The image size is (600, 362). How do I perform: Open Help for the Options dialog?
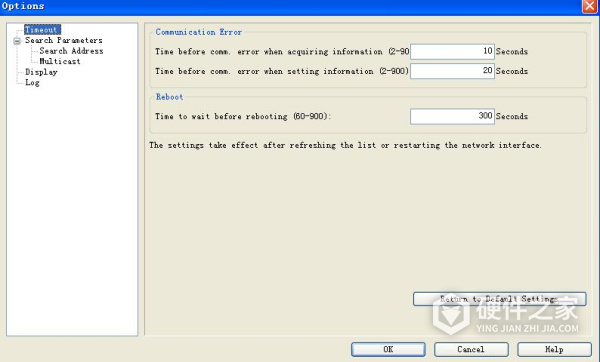click(554, 349)
